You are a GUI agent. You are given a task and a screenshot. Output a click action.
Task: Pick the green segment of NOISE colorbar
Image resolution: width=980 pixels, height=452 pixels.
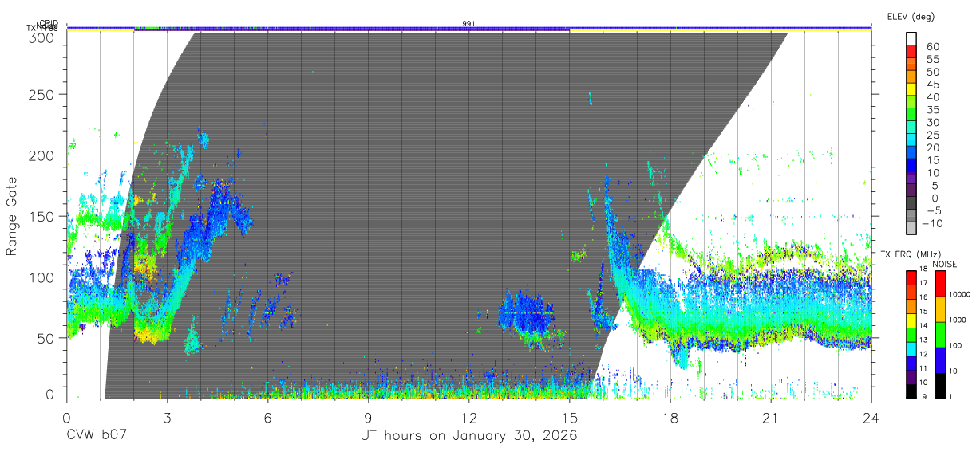click(x=940, y=335)
